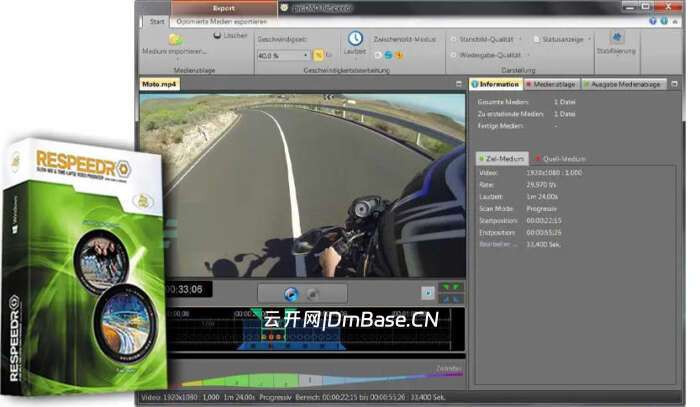Click the '29,970 f/s' rate value
Viewport: 700px width, 407px height.
(x=541, y=184)
